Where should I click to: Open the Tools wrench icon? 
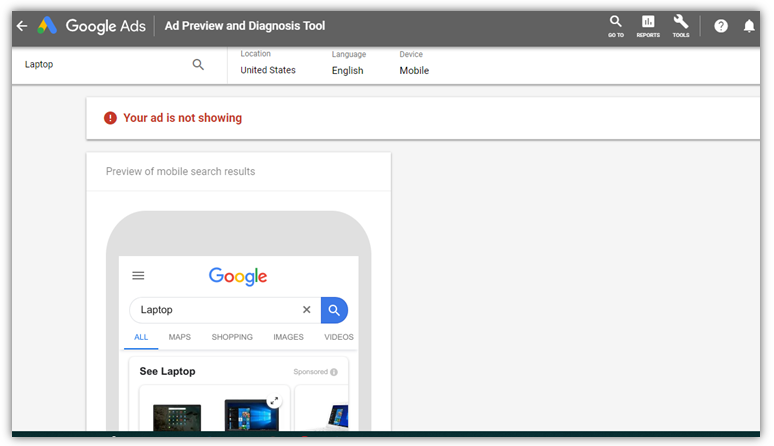[x=681, y=26]
